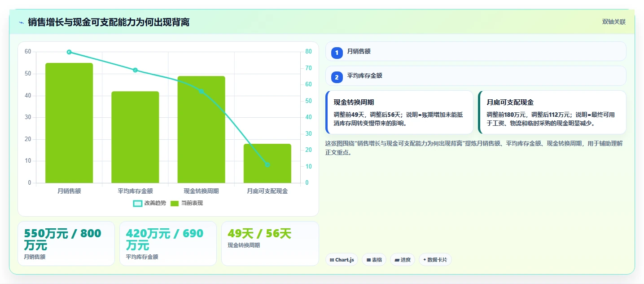
Task: Click the trend line point above 平均库存金额
Action: pos(135,70)
